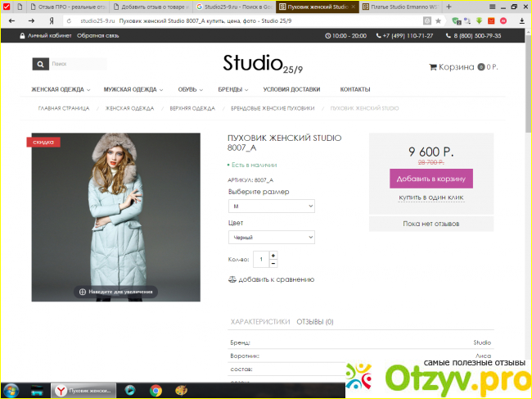Open the shopping cart (Корзина) icon
This screenshot has width=532, height=399.
tap(433, 67)
